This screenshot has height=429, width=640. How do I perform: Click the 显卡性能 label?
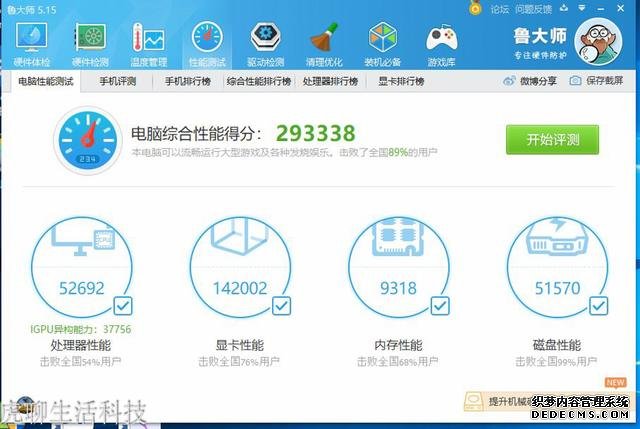[240, 345]
